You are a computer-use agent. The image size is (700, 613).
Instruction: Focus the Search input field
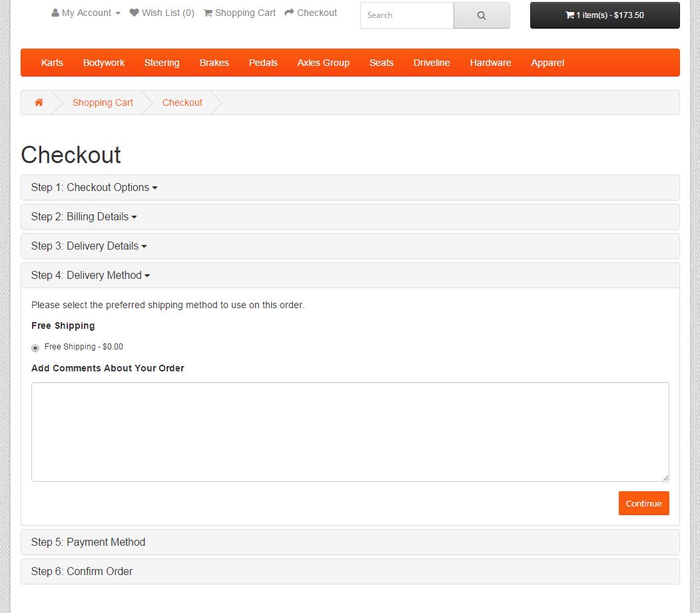point(407,15)
